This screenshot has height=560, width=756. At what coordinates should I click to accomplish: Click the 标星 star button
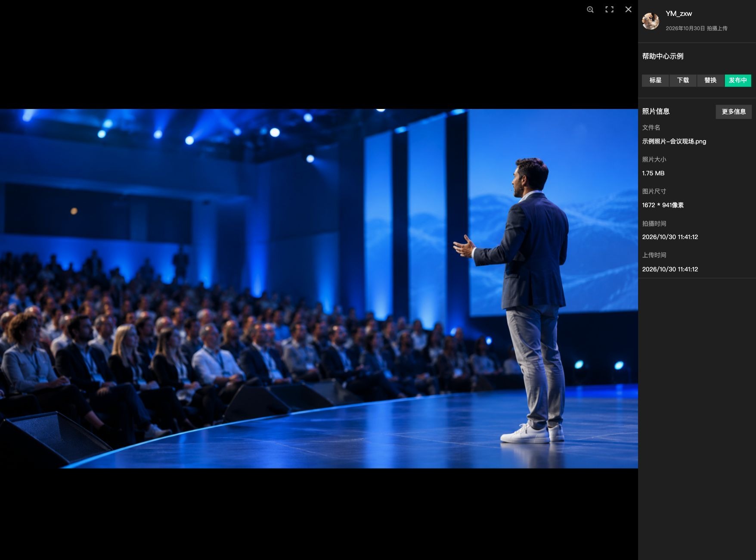655,81
